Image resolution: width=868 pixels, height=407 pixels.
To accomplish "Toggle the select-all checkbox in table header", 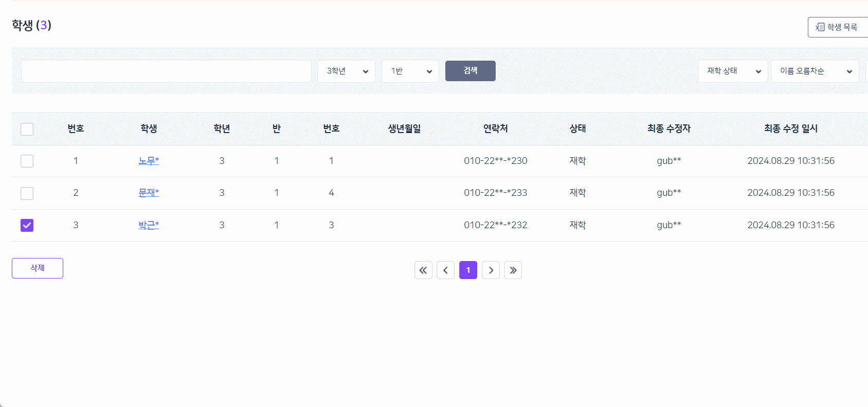I will point(27,129).
